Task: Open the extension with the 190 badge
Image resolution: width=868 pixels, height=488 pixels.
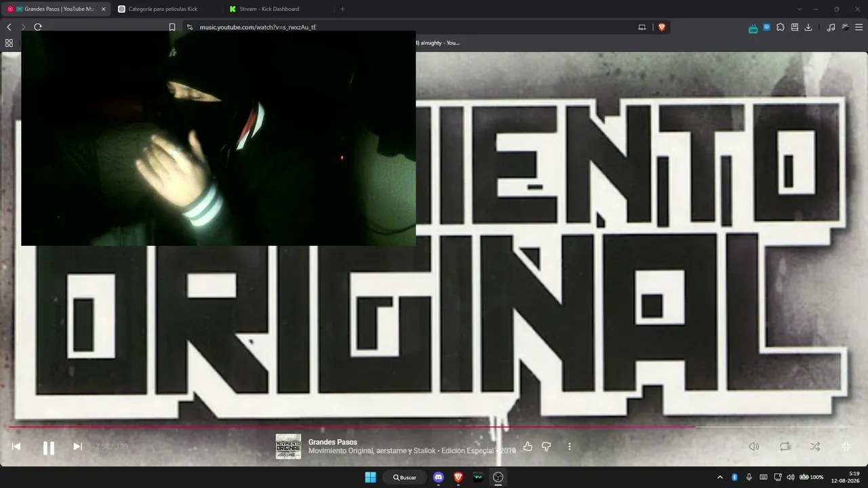Action: point(753,28)
